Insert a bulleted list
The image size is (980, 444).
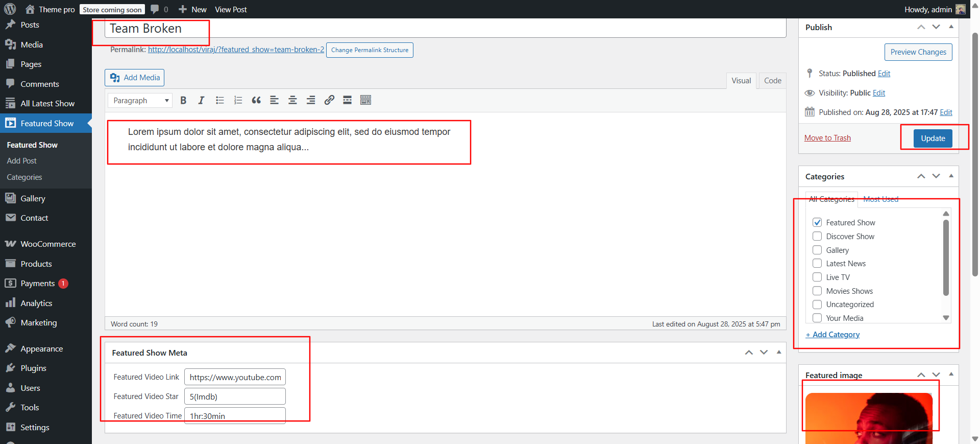click(x=220, y=101)
